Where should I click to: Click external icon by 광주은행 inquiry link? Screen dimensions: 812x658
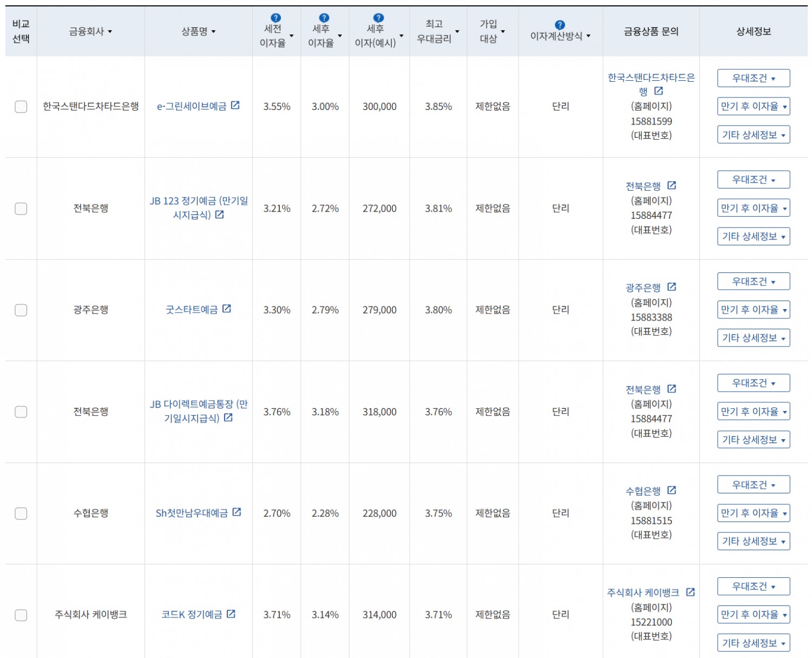(672, 286)
